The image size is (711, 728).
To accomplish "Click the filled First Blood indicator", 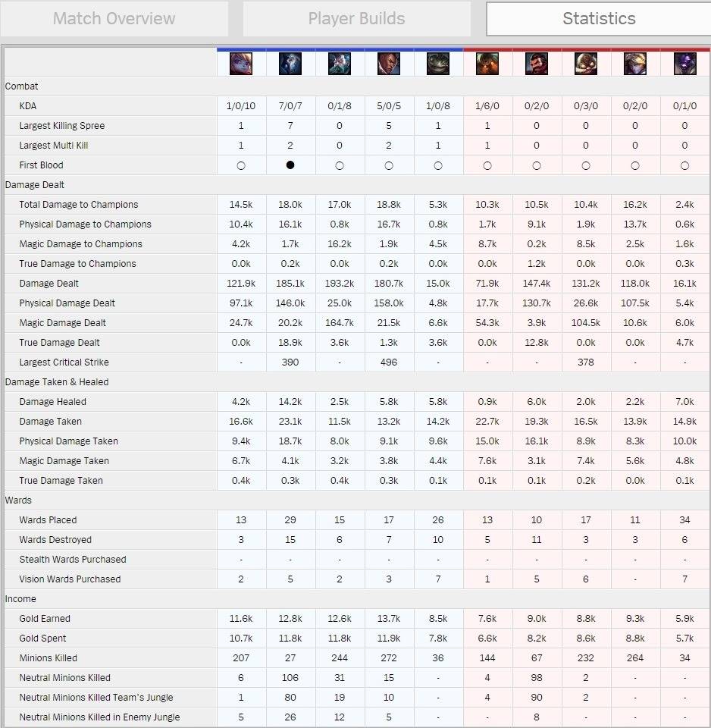I will [x=290, y=165].
